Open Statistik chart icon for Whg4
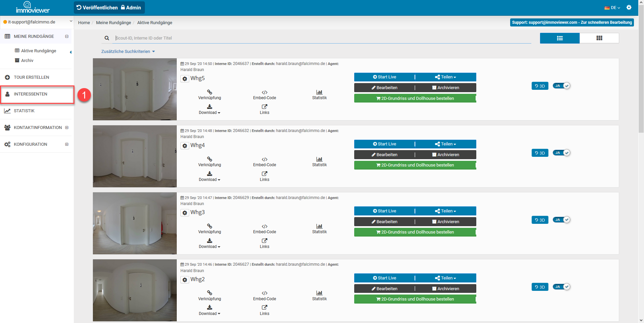The image size is (644, 323). [319, 159]
